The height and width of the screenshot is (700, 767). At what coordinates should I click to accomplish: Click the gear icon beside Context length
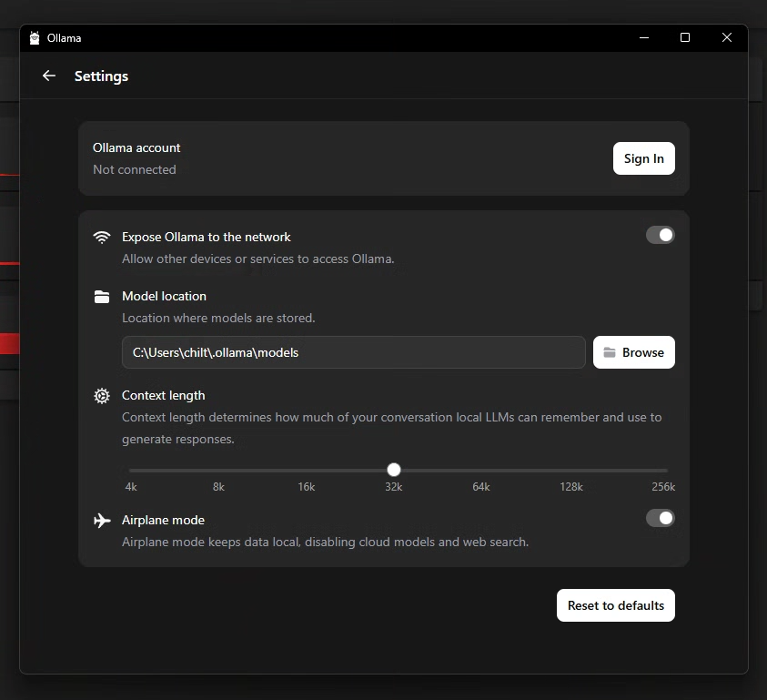coord(102,396)
